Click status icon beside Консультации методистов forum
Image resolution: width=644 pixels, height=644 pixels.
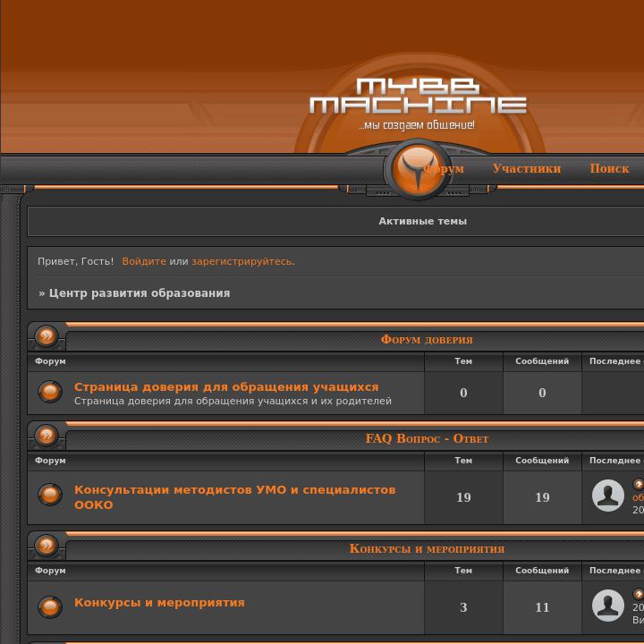click(50, 494)
